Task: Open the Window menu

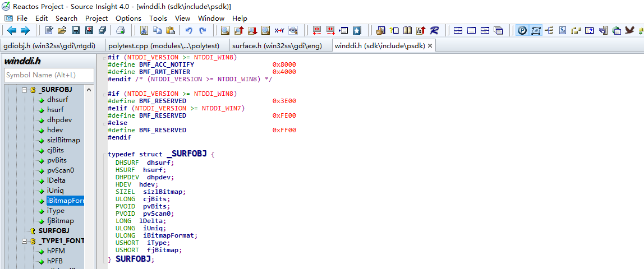Action: [x=211, y=18]
